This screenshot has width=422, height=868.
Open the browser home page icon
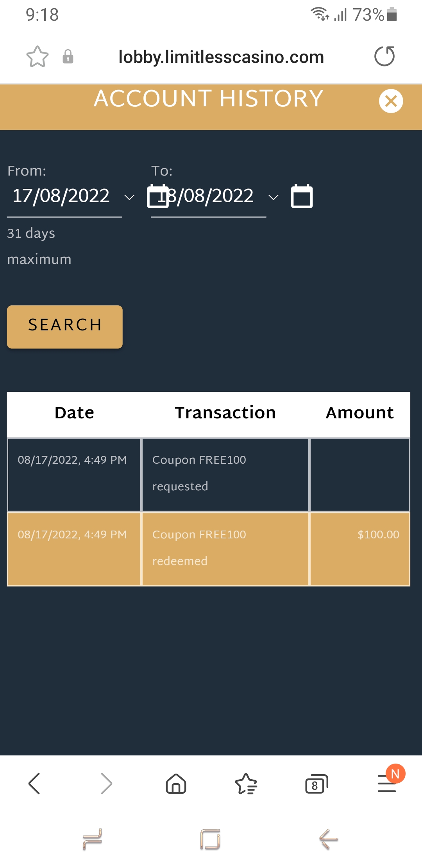point(176,784)
